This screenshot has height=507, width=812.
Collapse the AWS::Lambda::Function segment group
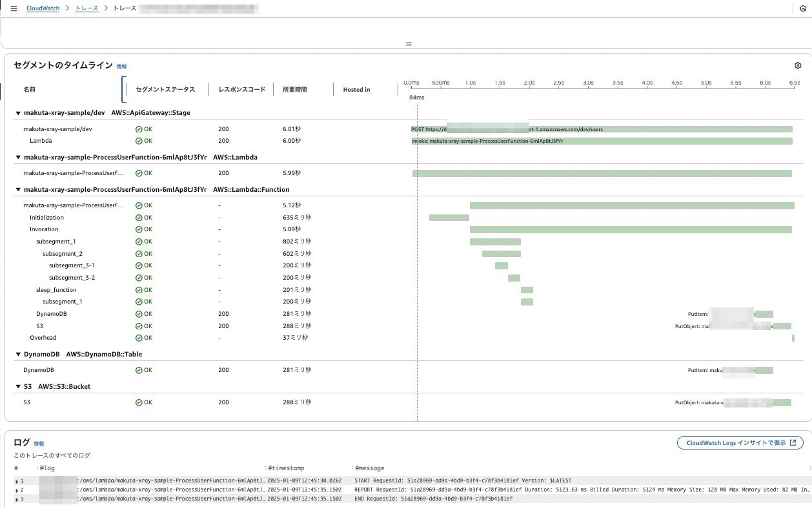(x=18, y=190)
